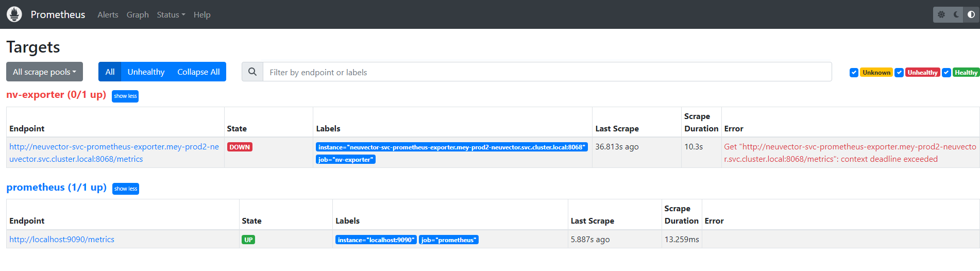Focus the filter by endpoint or labels field

(546, 72)
